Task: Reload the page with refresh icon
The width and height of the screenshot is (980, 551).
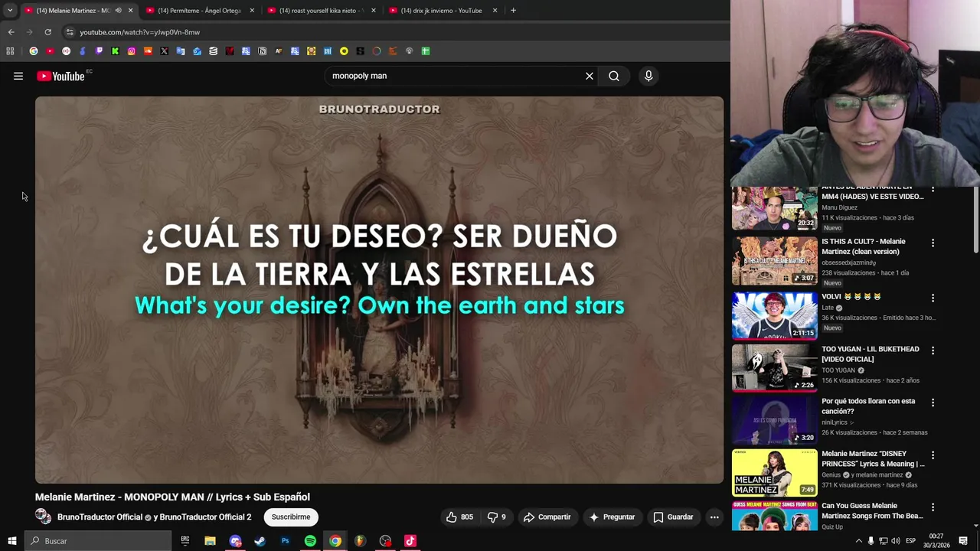Action: [47, 32]
